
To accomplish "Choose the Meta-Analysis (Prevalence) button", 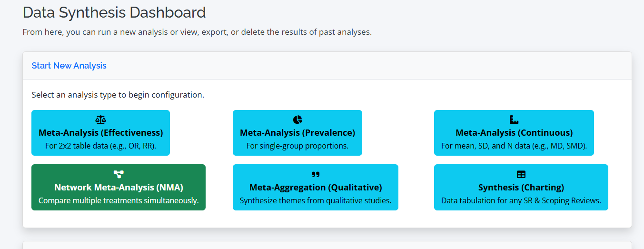I will (297, 133).
